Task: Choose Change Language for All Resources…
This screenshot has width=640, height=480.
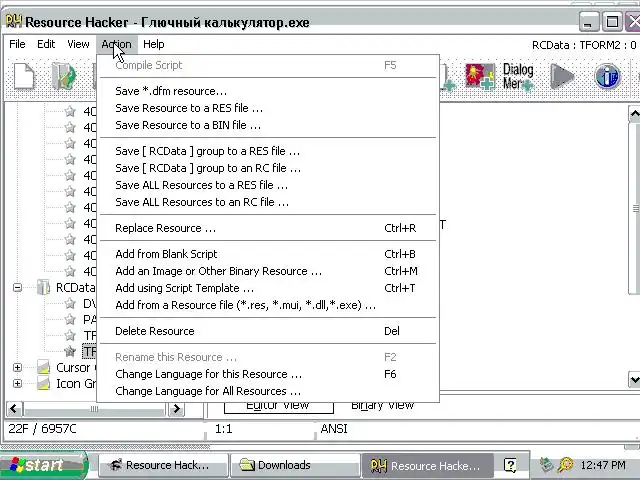Action: 269,391
